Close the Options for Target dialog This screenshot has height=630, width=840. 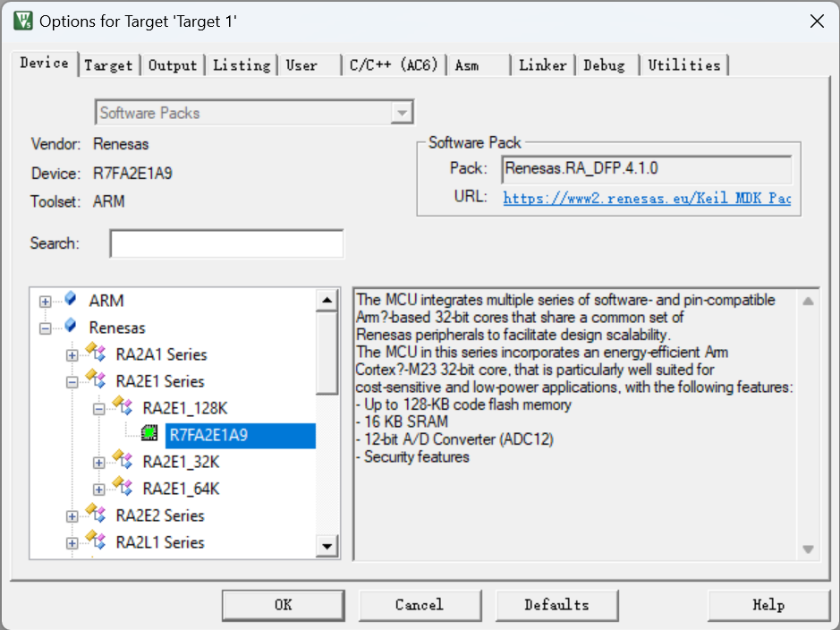817,21
